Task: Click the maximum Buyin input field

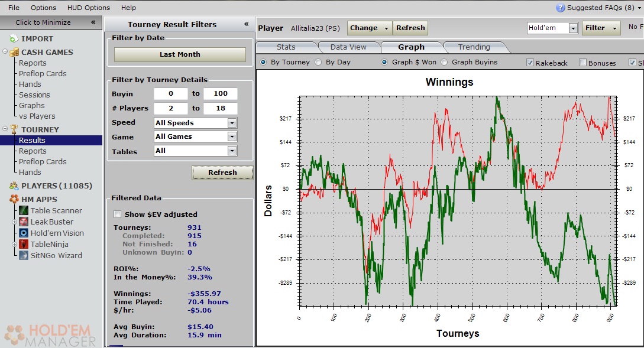Action: pos(220,94)
